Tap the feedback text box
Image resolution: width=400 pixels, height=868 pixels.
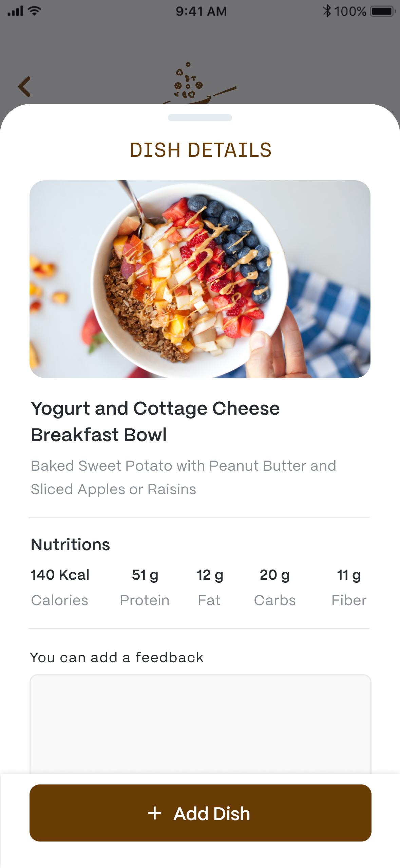pyautogui.click(x=200, y=713)
